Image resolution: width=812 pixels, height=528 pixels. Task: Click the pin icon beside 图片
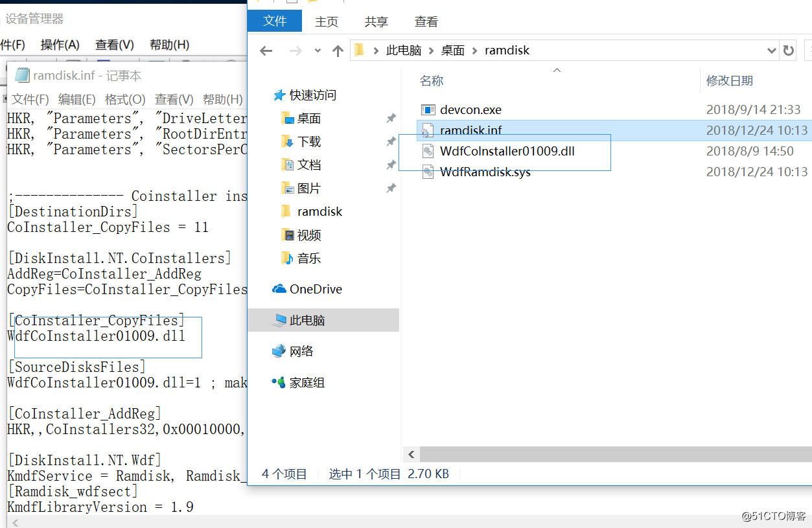[391, 189]
